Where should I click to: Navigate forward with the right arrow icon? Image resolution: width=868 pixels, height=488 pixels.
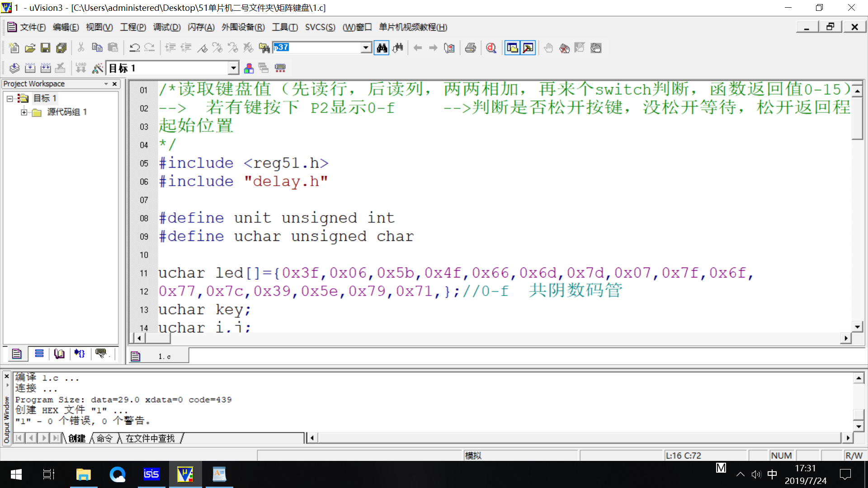coord(433,47)
